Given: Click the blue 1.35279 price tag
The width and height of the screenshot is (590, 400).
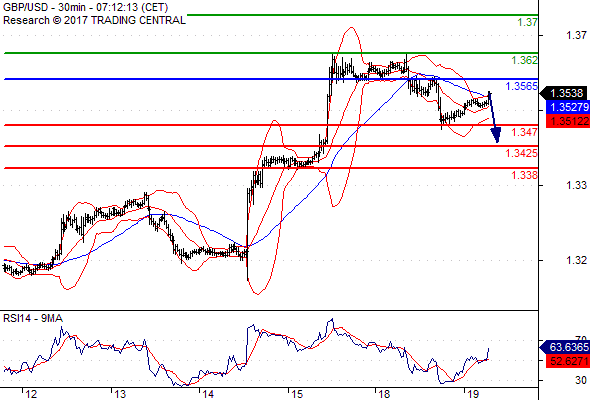Looking at the screenshot, I should tap(567, 107).
